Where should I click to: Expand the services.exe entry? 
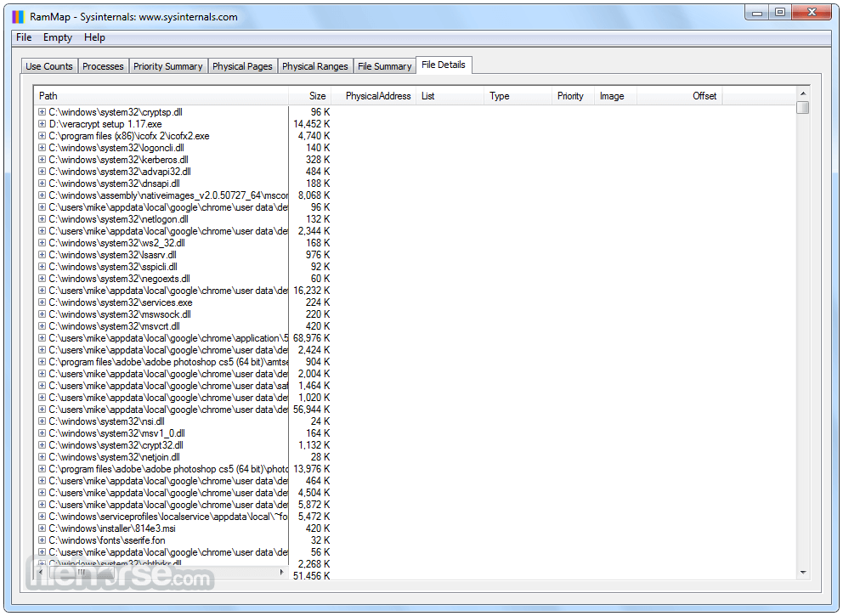[42, 302]
